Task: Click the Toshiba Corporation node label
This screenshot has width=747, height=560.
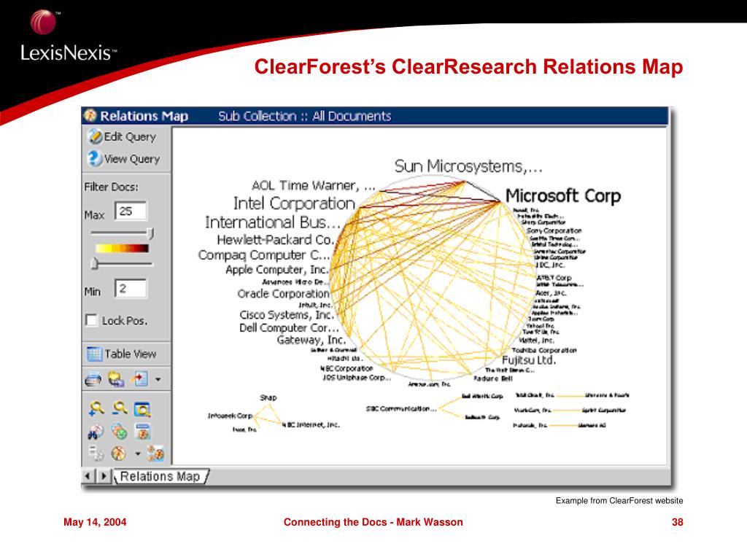Action: [544, 350]
